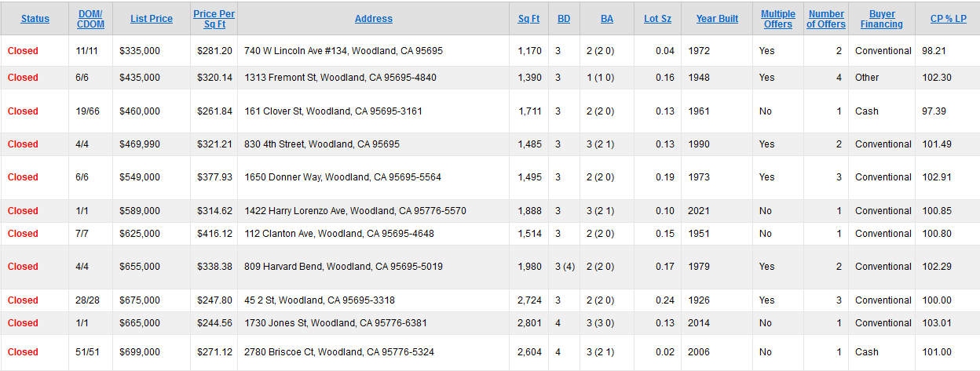Sort by Number of Offers header
This screenshot has height=371, width=980.
pyautogui.click(x=826, y=19)
